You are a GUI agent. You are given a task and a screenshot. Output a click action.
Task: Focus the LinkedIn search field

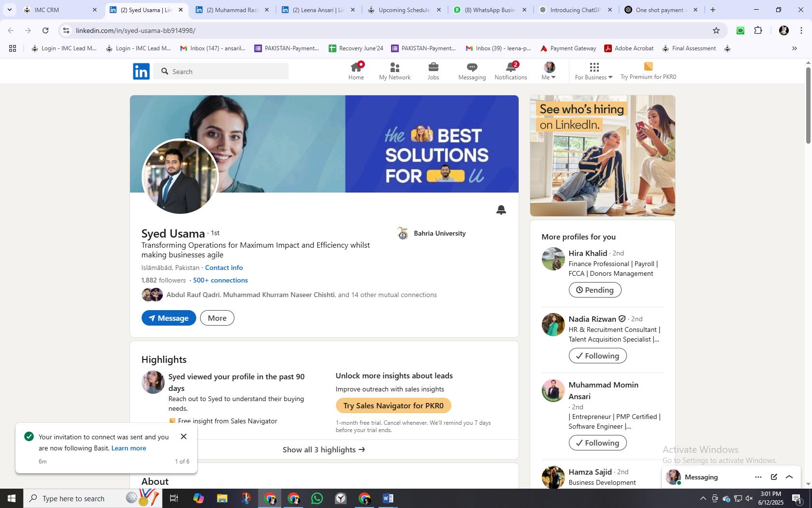[221, 71]
